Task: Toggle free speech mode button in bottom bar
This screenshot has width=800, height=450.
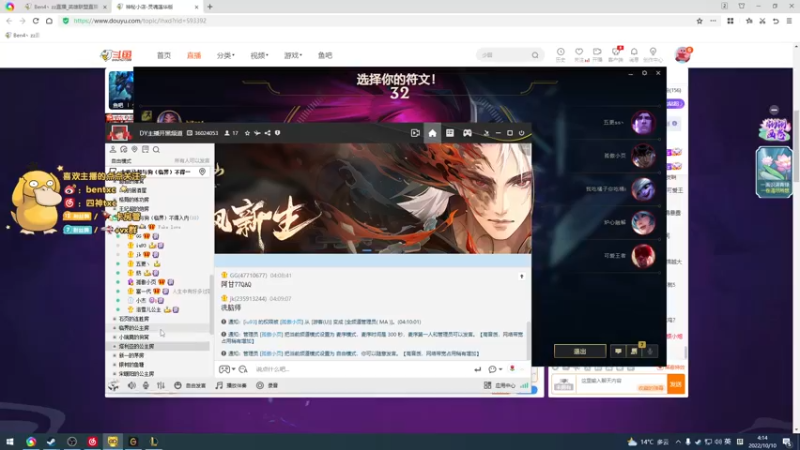Action: [x=190, y=386]
